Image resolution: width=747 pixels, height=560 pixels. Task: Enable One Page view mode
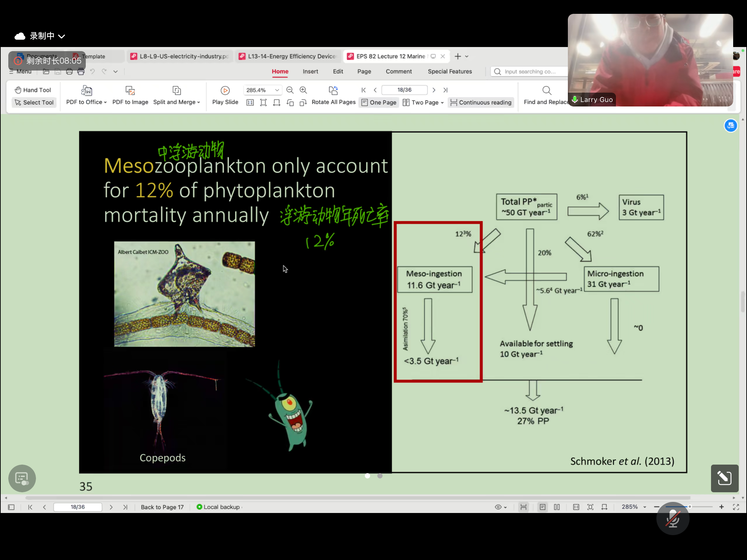[x=379, y=102]
